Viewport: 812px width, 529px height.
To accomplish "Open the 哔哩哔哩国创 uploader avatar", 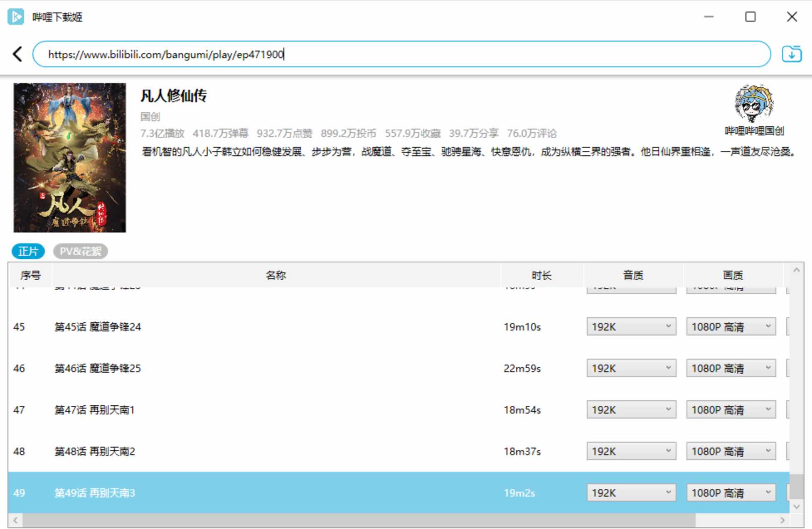I will 754,103.
